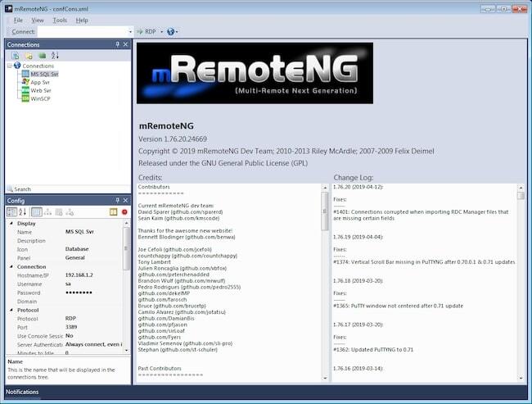
Task: Click the red Host Status icon in Config toolbar
Action: pyautogui.click(x=124, y=212)
